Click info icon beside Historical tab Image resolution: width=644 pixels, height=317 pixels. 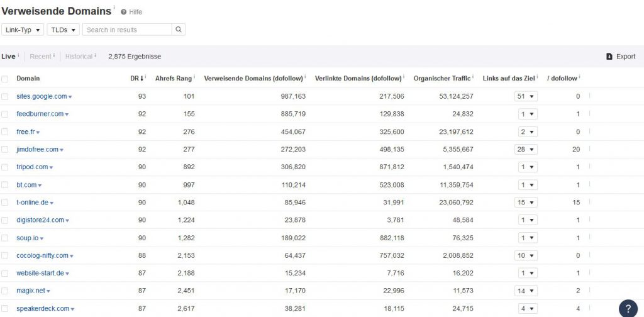[96, 55]
